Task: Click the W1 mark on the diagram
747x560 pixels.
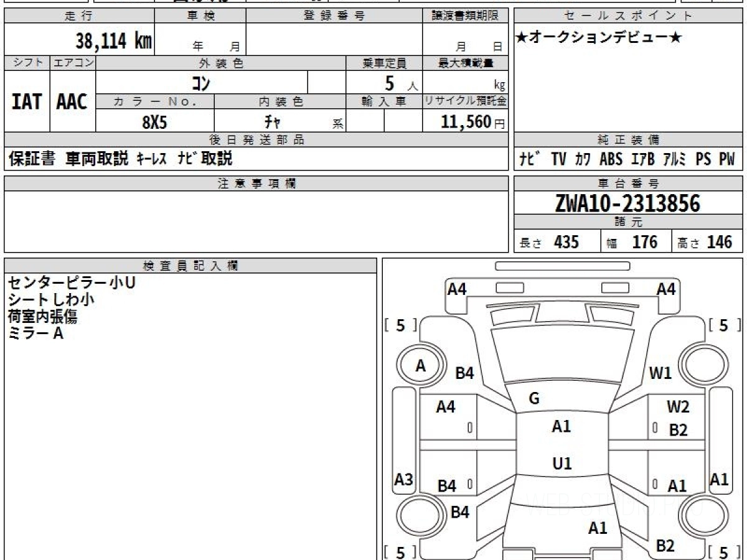Action: coord(660,373)
